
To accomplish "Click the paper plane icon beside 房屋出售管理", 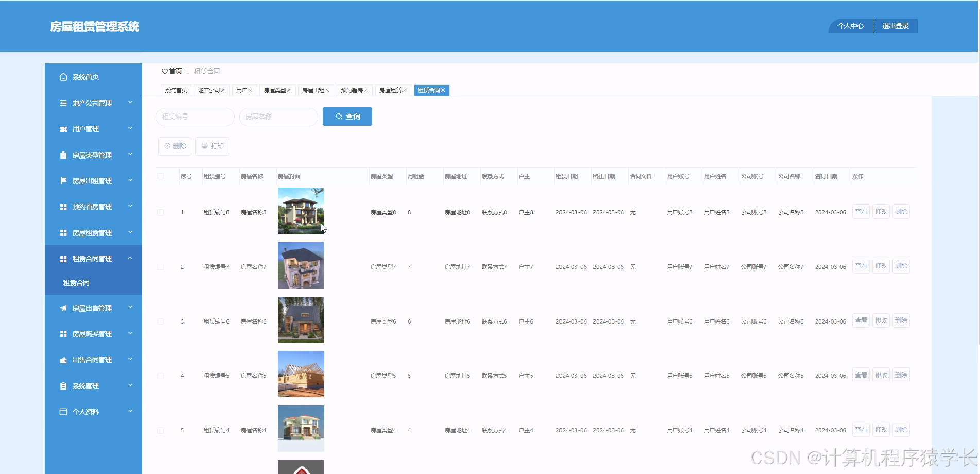I will (63, 308).
